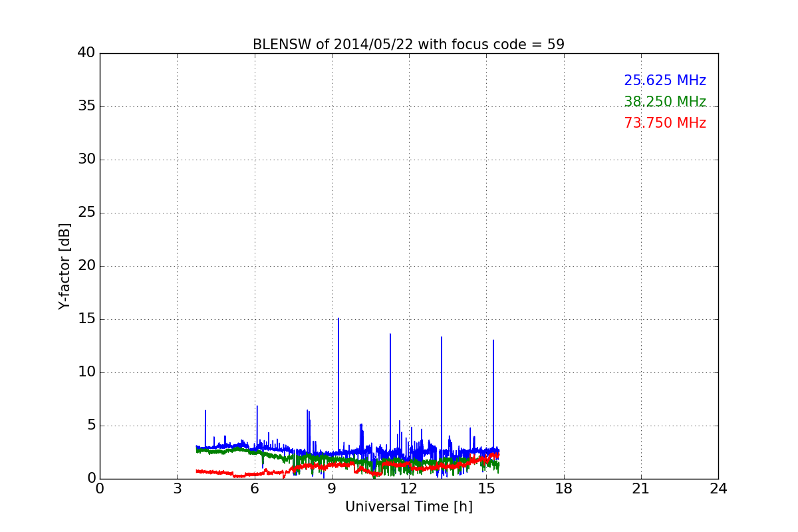Select the blue '25.625 MHz' legend label
This screenshot has width=798, height=532.
pyautogui.click(x=665, y=80)
